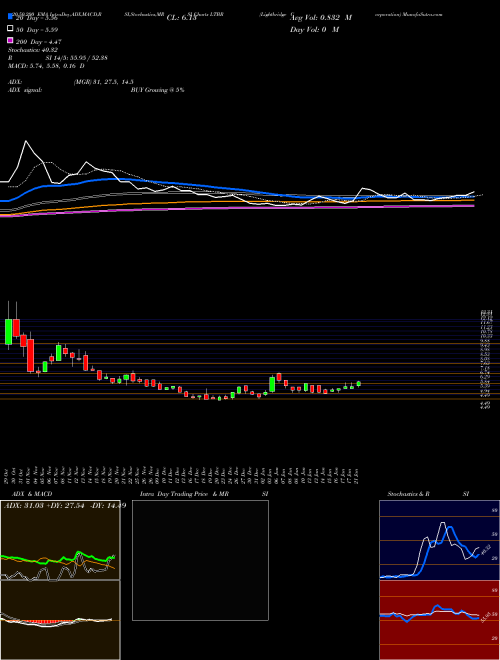Click the white 50 Day EMA legend swatch
This screenshot has width=500, height=660.
10,29
